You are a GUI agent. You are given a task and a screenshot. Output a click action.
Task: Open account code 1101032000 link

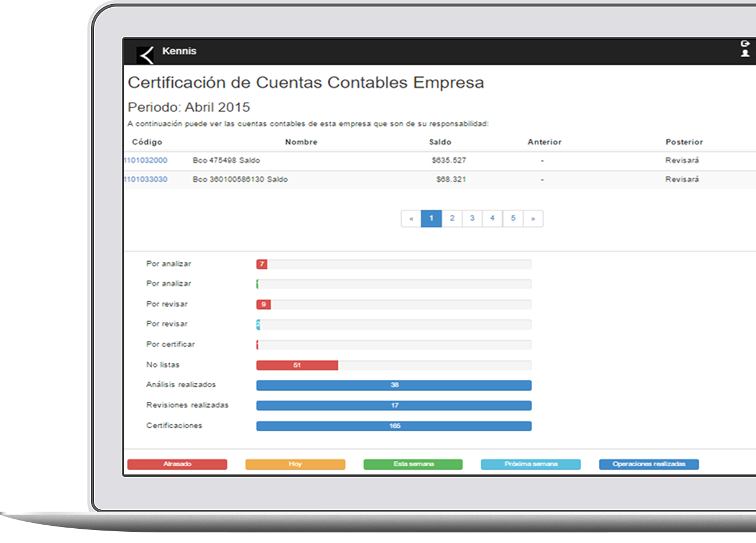tap(146, 160)
